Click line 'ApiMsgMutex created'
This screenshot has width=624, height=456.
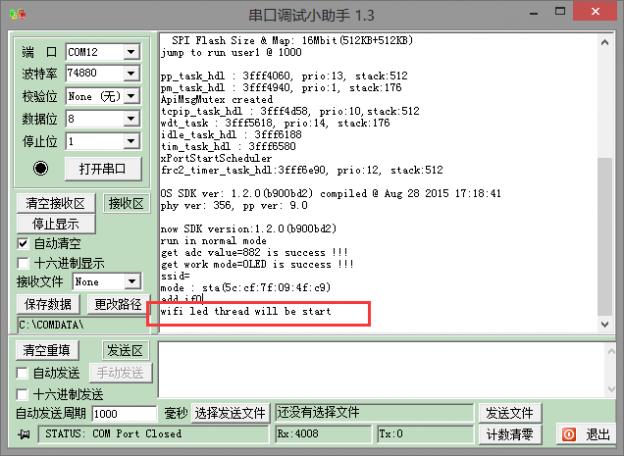pos(217,99)
